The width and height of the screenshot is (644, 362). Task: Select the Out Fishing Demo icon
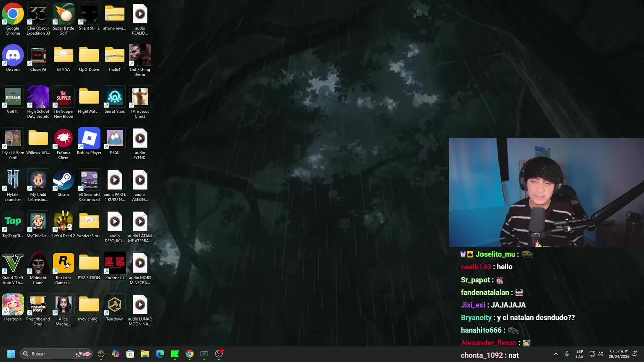tap(140, 61)
